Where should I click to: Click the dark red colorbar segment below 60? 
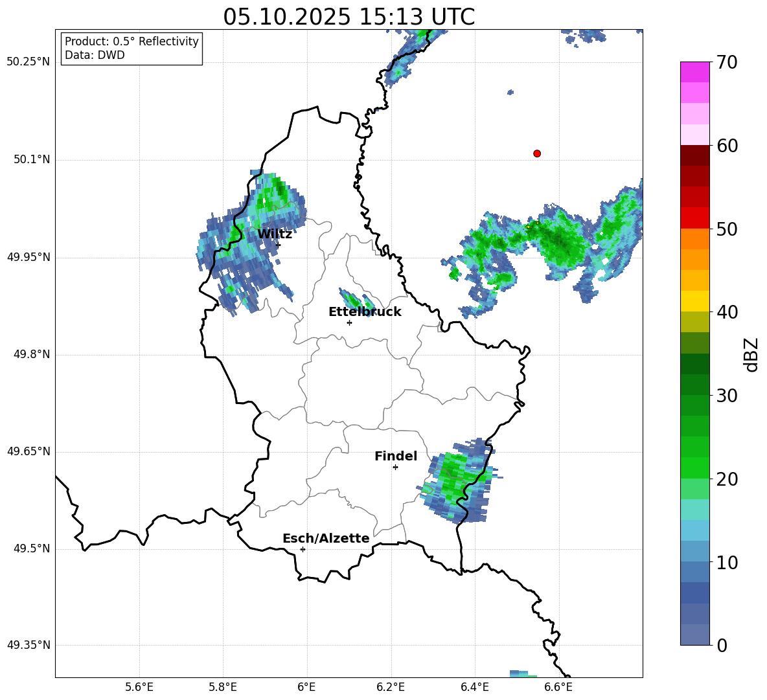(x=694, y=155)
